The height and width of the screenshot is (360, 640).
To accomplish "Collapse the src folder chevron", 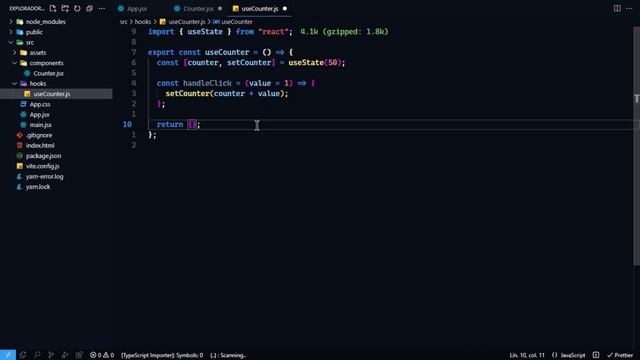I will (11, 42).
